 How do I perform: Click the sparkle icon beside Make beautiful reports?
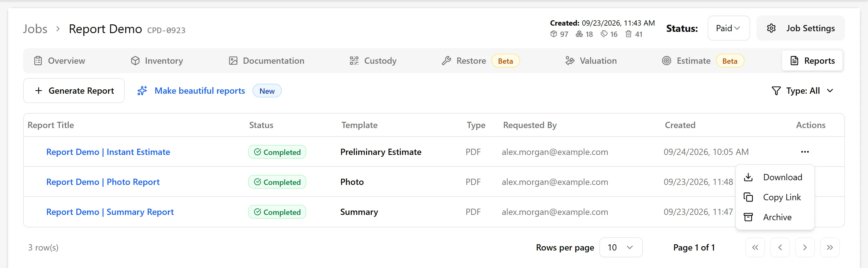click(x=142, y=91)
